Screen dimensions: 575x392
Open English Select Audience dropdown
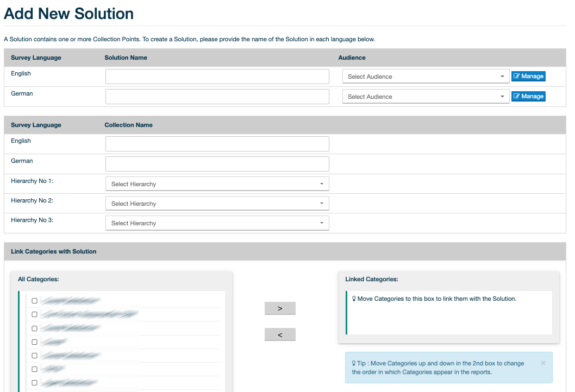tap(426, 77)
